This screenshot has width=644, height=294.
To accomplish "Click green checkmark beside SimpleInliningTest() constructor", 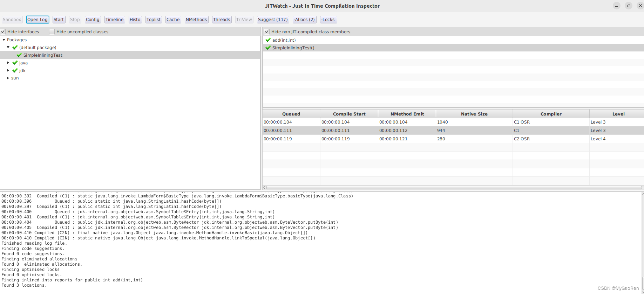I will [268, 48].
